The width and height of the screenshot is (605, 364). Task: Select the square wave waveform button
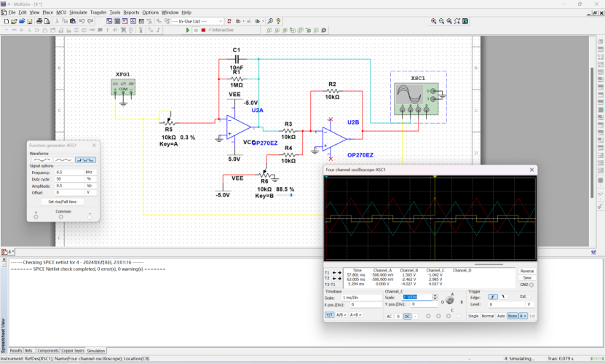85,160
